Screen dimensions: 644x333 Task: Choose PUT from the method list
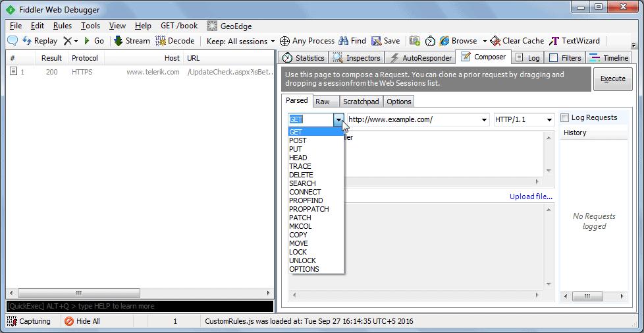(x=316, y=149)
